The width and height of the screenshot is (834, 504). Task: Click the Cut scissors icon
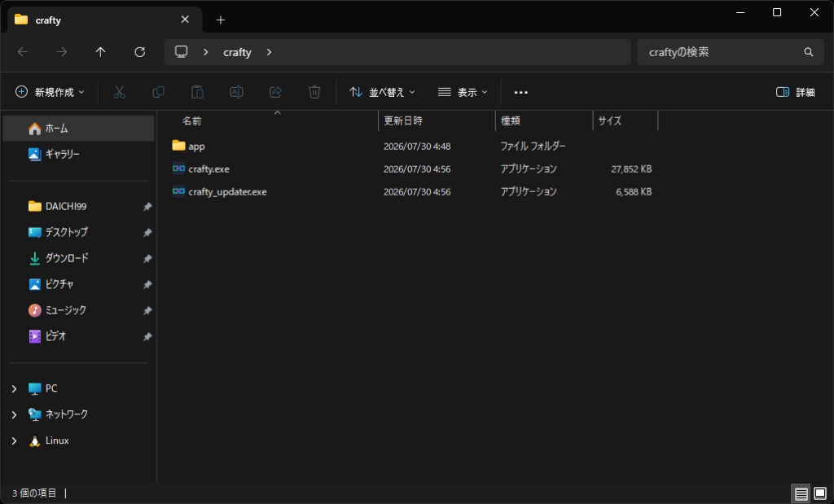pos(119,92)
